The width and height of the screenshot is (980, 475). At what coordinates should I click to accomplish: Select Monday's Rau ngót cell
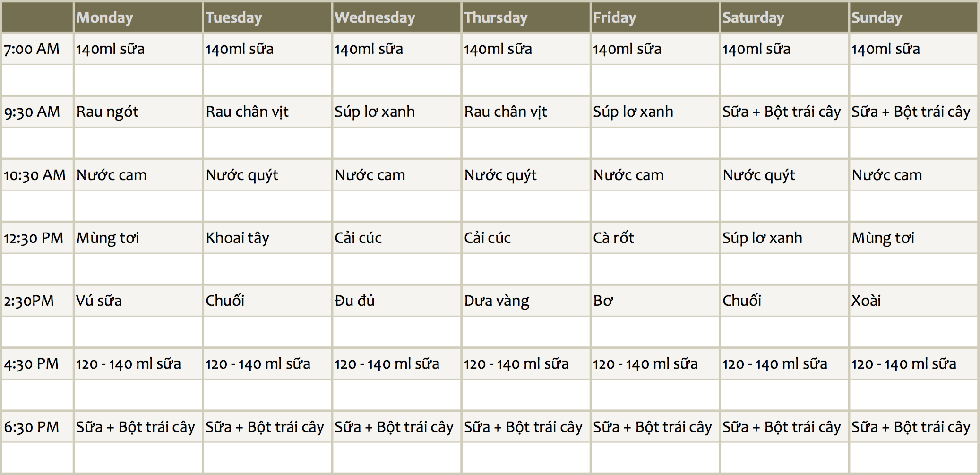[x=138, y=112]
